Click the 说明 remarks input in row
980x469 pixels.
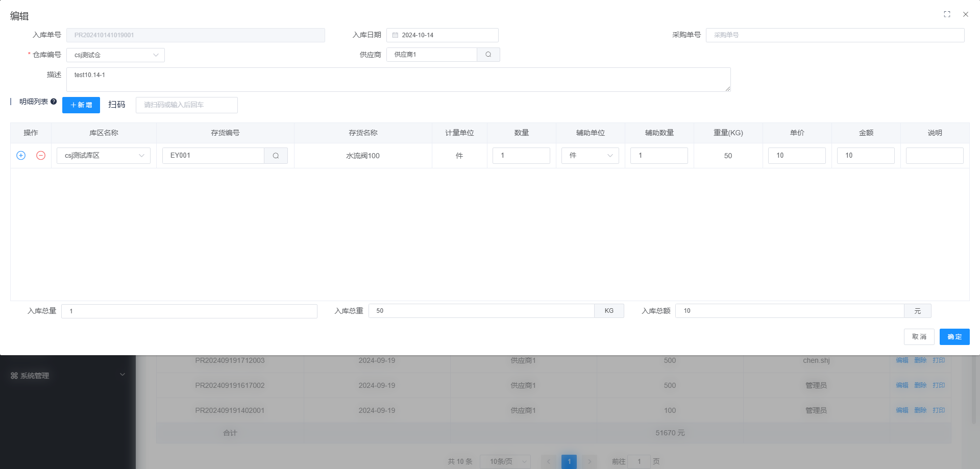[935, 156]
